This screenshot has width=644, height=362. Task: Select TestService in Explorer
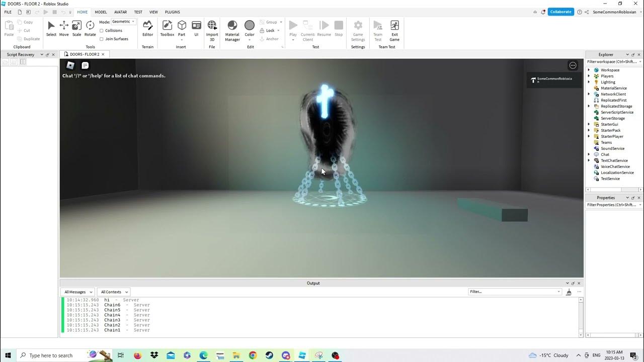coord(610,178)
